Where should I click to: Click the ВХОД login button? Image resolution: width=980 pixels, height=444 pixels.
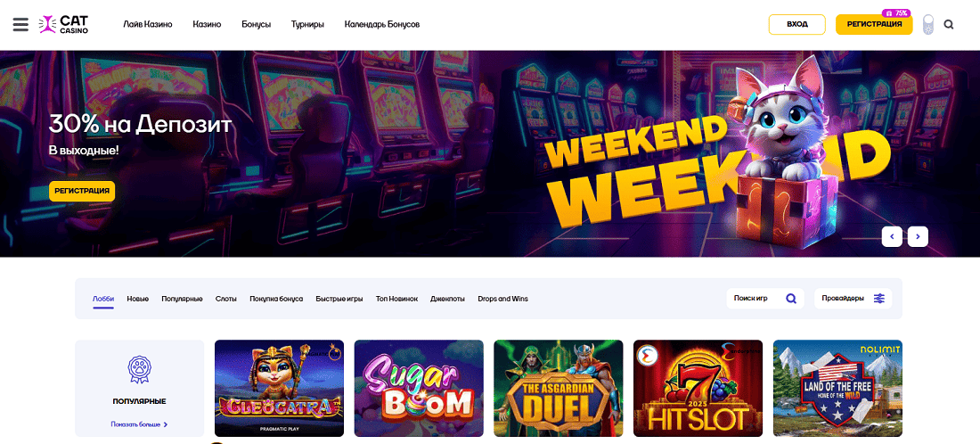796,24
